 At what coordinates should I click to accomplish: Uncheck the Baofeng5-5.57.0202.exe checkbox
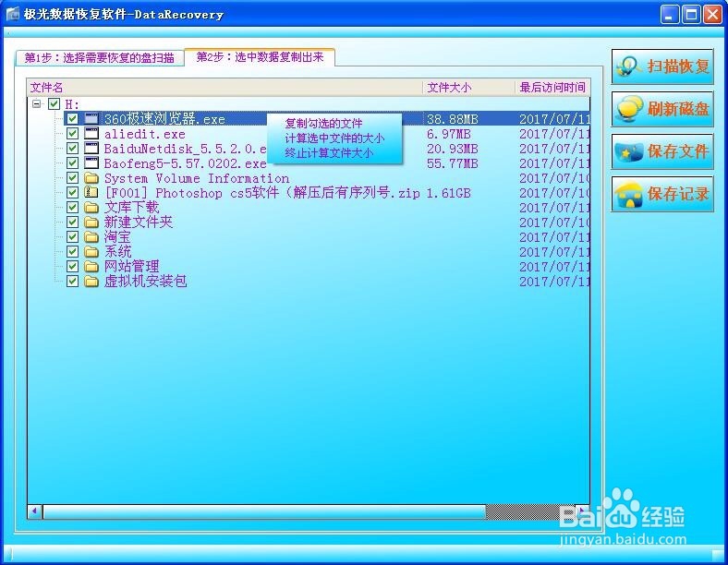(72, 163)
